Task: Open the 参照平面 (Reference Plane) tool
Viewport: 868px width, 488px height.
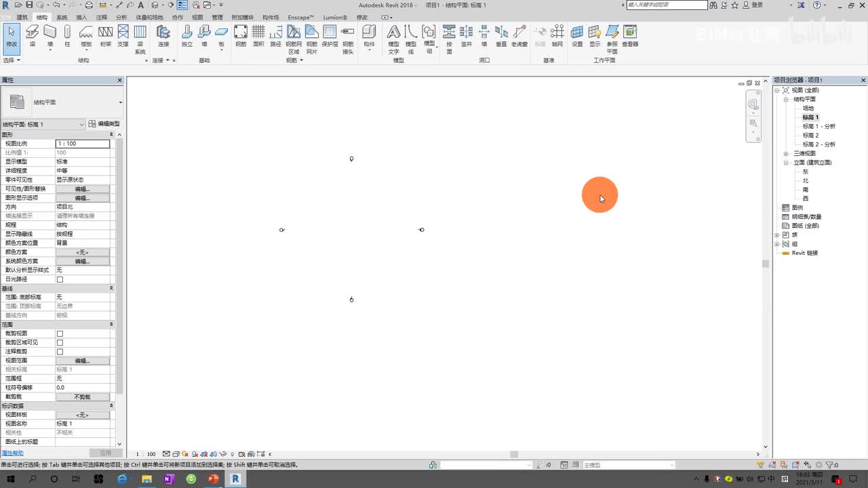Action: [x=612, y=39]
